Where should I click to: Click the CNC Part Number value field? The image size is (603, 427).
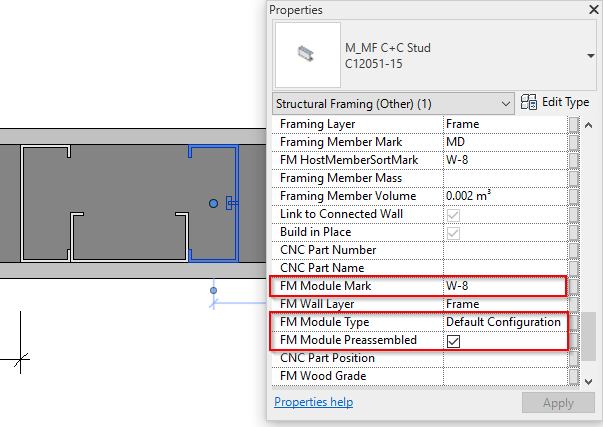pos(503,250)
